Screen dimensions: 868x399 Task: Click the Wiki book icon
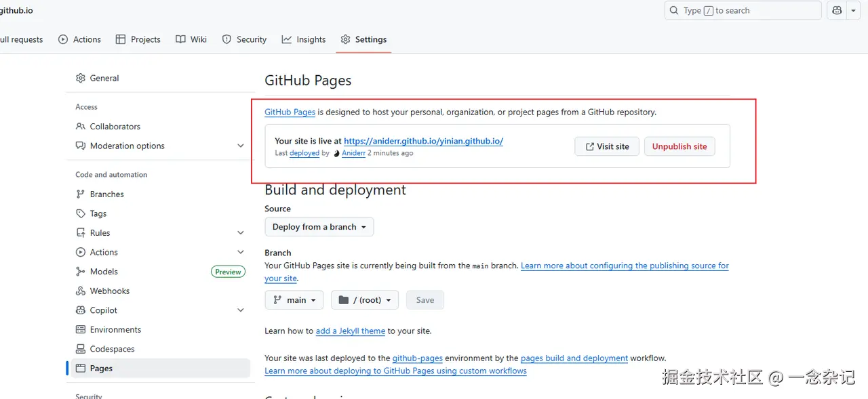pos(180,39)
